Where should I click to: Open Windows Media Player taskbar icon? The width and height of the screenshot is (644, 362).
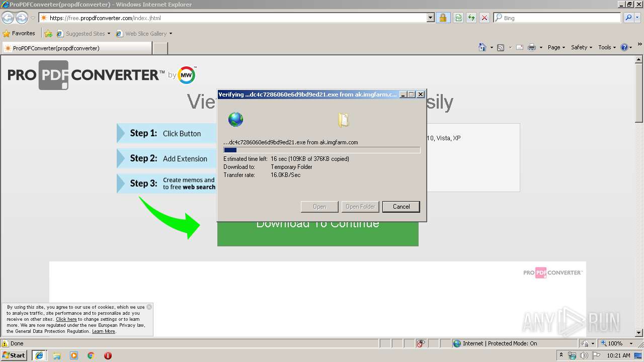click(74, 355)
